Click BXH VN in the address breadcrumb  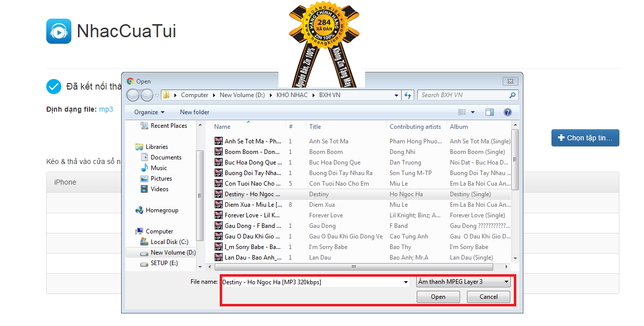[x=330, y=95]
